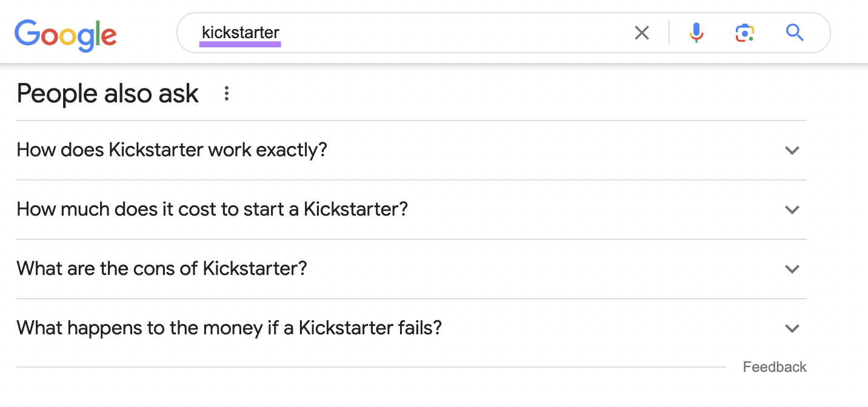Click the empty space inside the search field
The image size is (868, 407).
coord(455,33)
